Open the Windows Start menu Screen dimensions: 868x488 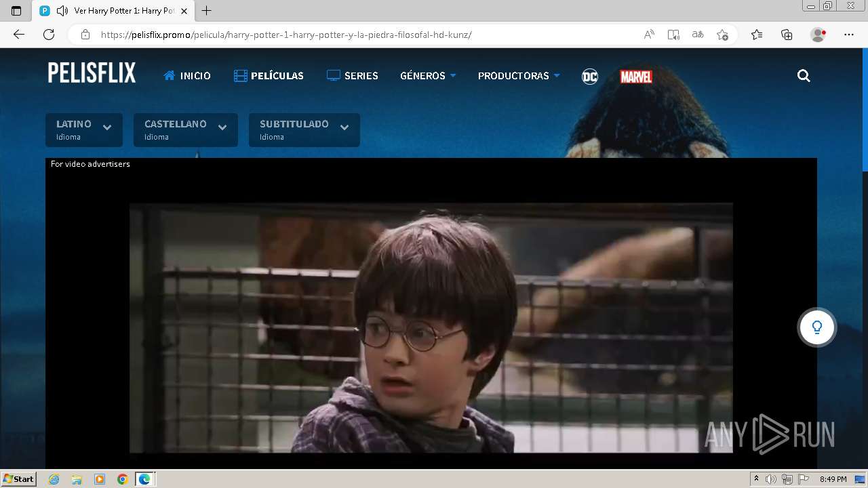[19, 479]
